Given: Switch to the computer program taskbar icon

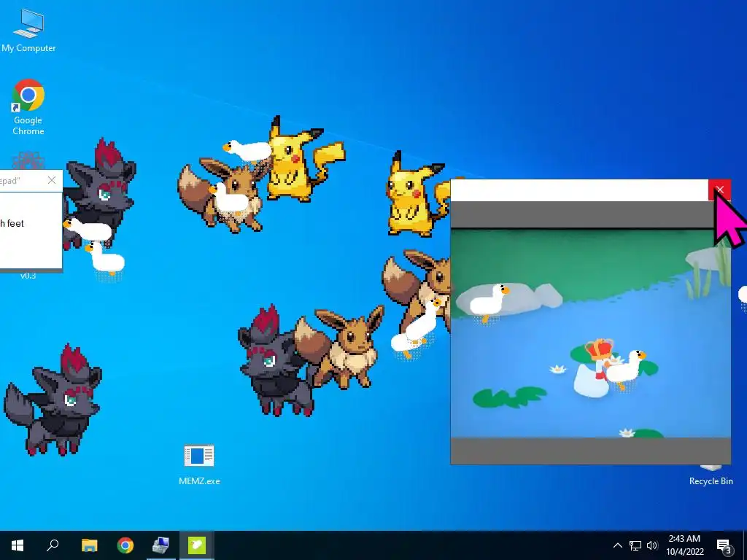Looking at the screenshot, I should [160, 545].
